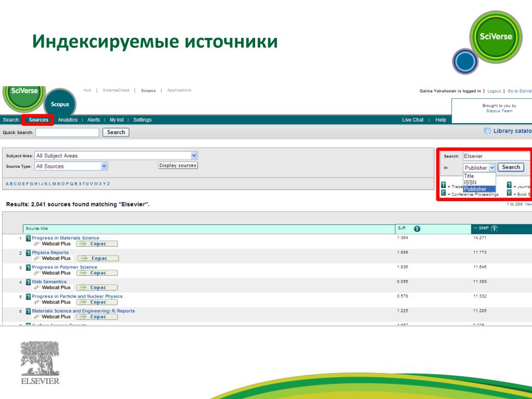This screenshot has height=399, width=532.
Task: Click the journal icon beside Progress in Particle and Nuclear Physics
Action: [29, 297]
